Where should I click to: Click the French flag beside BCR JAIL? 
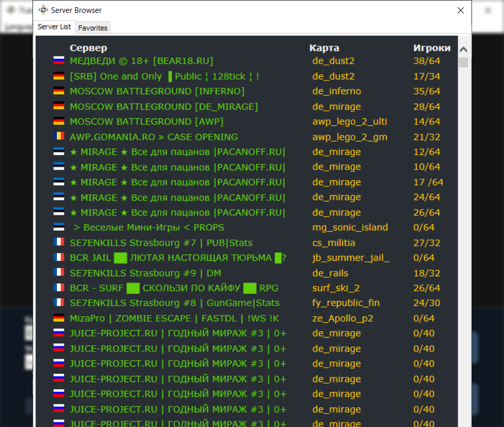coord(59,258)
